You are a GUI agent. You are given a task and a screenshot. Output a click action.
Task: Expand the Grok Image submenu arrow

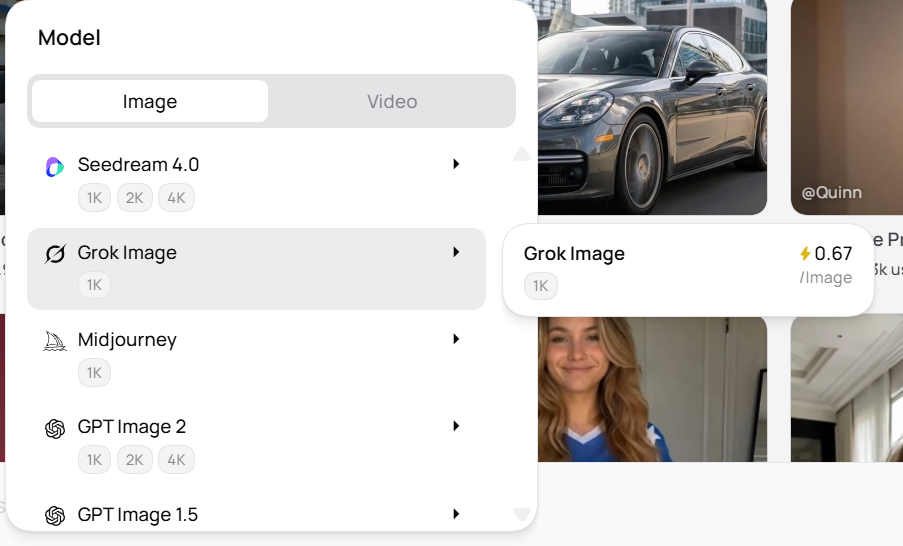pyautogui.click(x=456, y=252)
